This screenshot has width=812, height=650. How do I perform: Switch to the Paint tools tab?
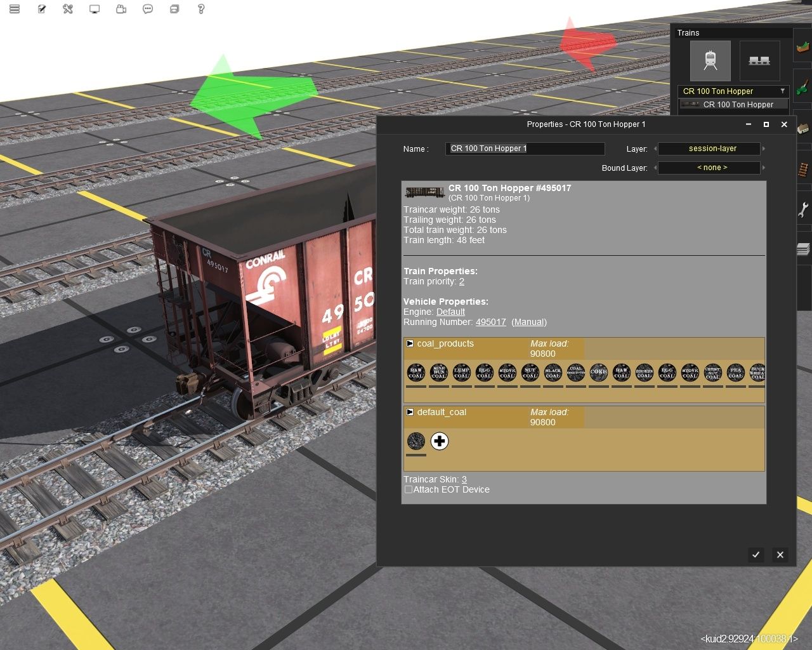[x=803, y=89]
